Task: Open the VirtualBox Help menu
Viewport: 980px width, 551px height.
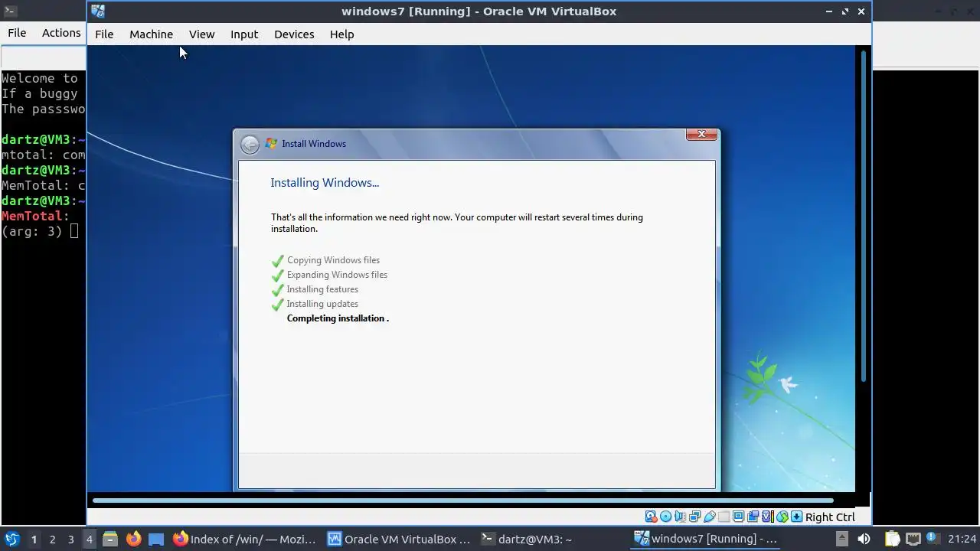Action: [341, 34]
